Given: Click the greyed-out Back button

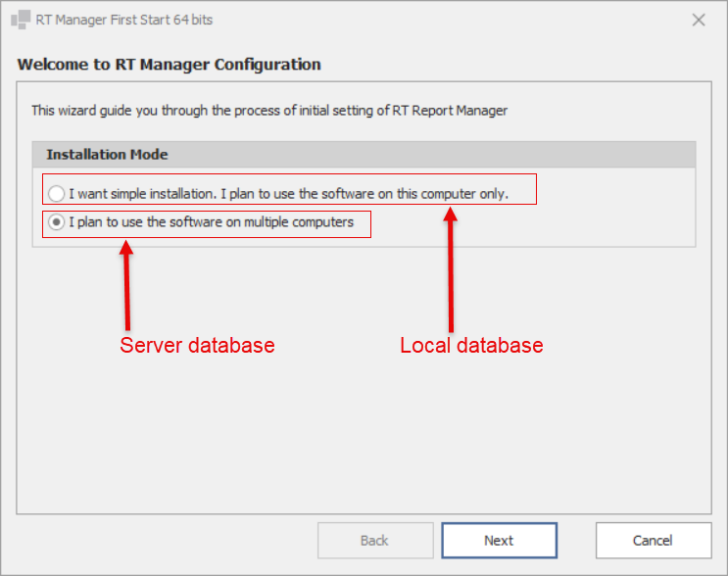Looking at the screenshot, I should point(375,540).
